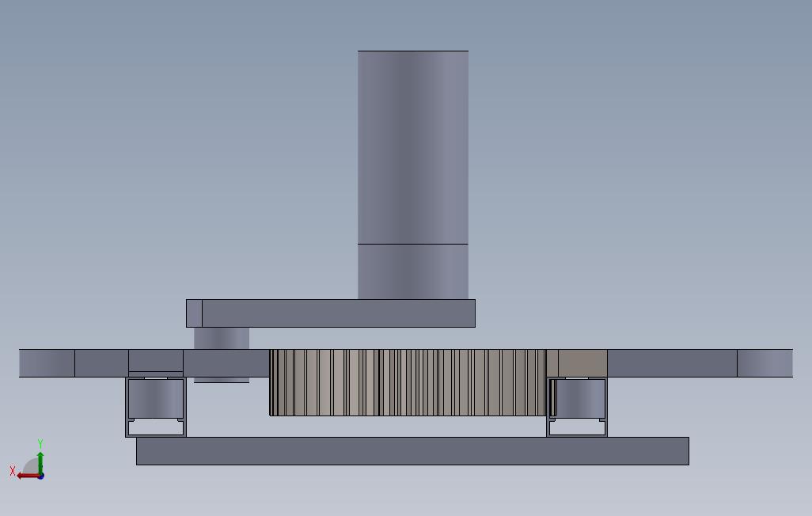812x516 pixels.
Task: Select the tan toothed gear
Action: point(408,382)
